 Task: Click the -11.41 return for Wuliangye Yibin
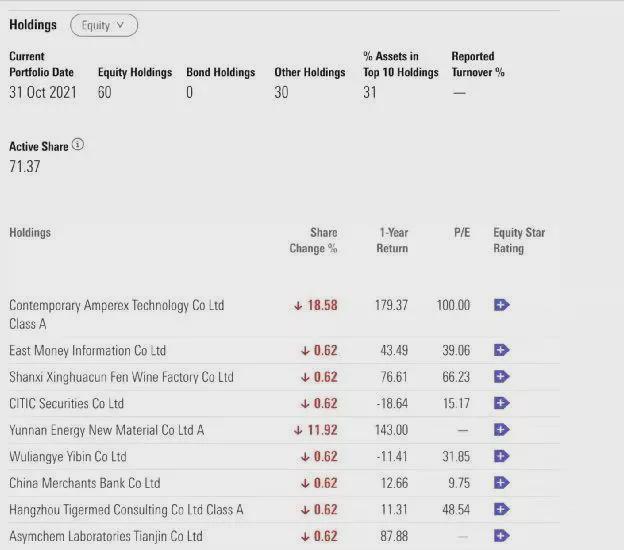click(x=392, y=456)
